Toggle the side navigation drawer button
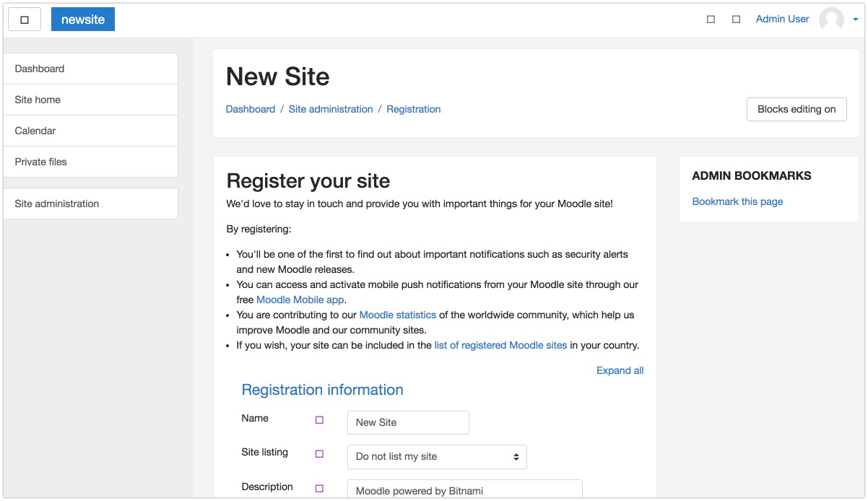This screenshot has width=868, height=501. pos(25,19)
